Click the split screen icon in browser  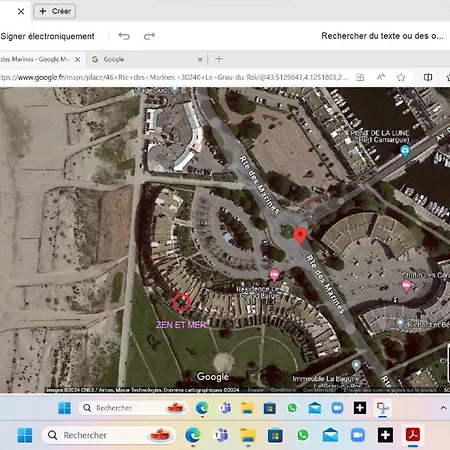428,77
